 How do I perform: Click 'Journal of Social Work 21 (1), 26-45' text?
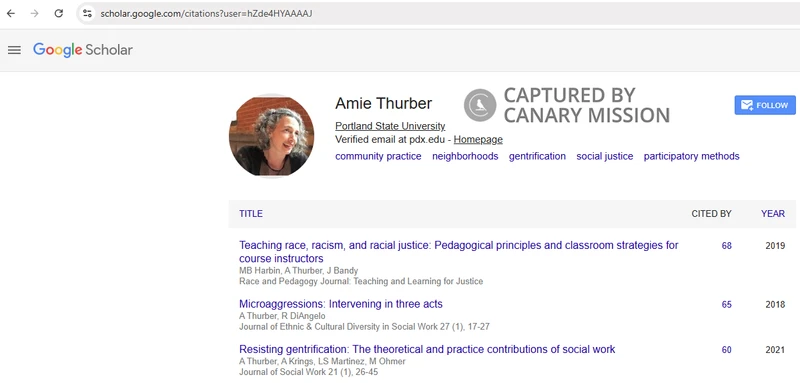pyautogui.click(x=309, y=372)
